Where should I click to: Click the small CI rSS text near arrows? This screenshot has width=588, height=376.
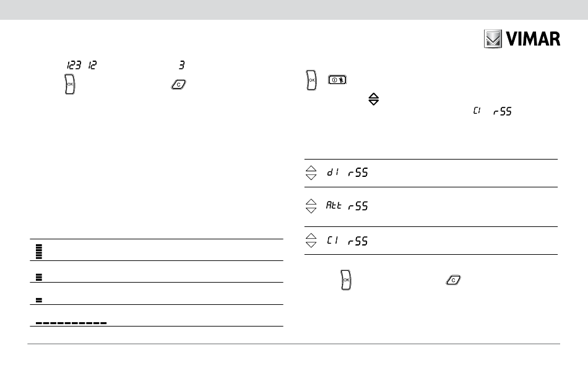click(493, 111)
